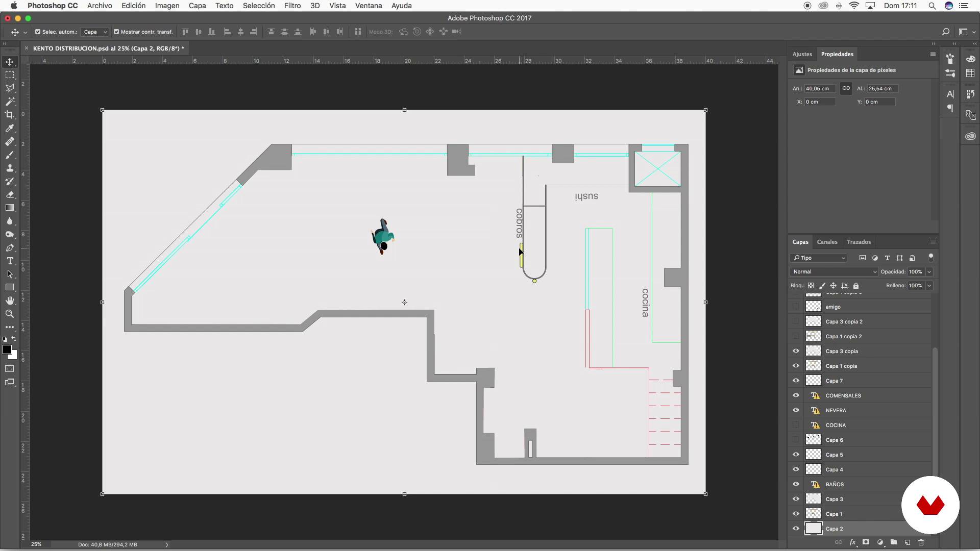Select the Eyedropper tool
This screenshot has height=551, width=980.
coord(10,128)
